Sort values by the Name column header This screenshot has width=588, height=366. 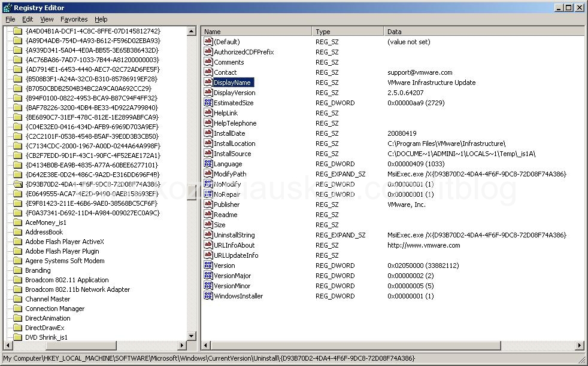[x=256, y=32]
